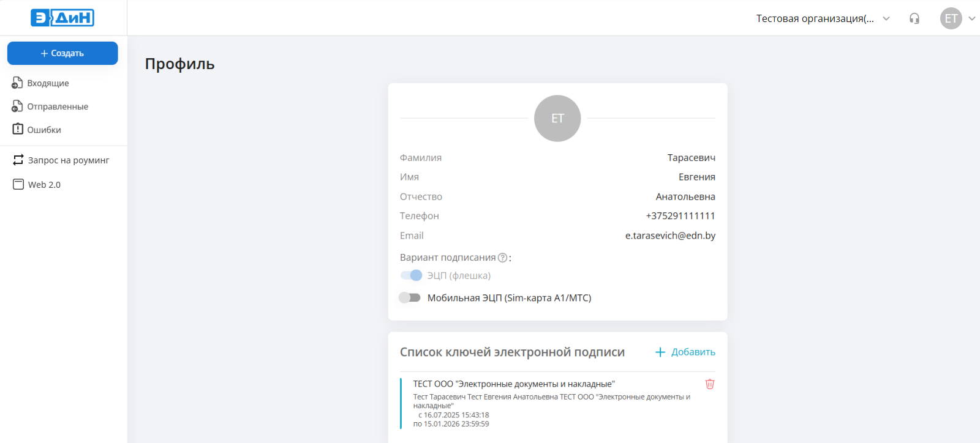
Task: Click the help icon near Вариант подписания
Action: tap(503, 258)
